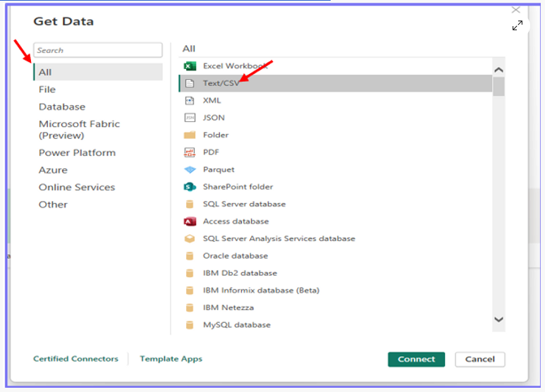Select the Oracle database text label
Viewport: 545px width, 392px height.
tap(235, 256)
